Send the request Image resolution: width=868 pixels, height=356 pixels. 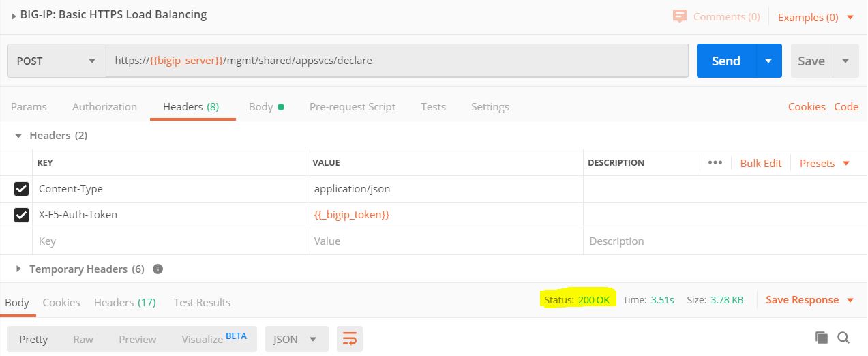pyautogui.click(x=726, y=61)
